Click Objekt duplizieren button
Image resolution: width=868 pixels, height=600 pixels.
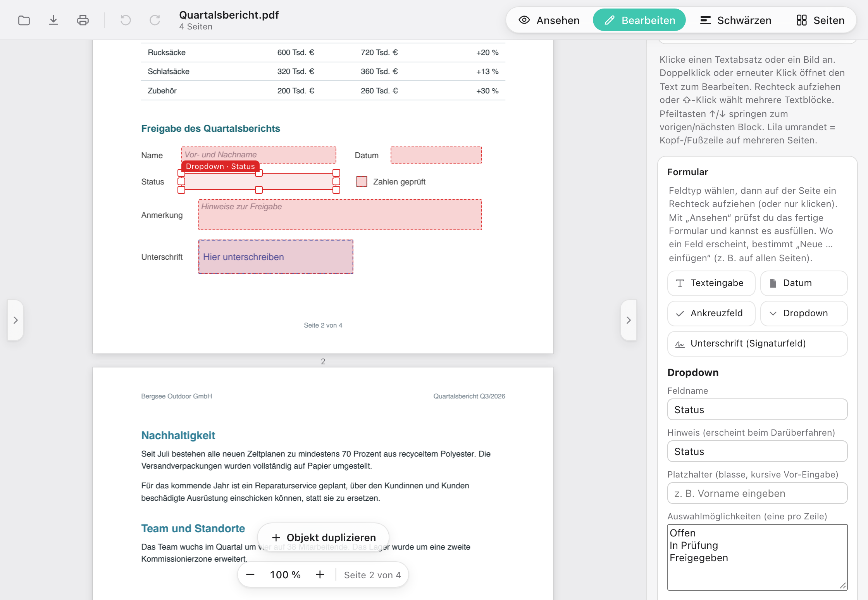tap(324, 538)
